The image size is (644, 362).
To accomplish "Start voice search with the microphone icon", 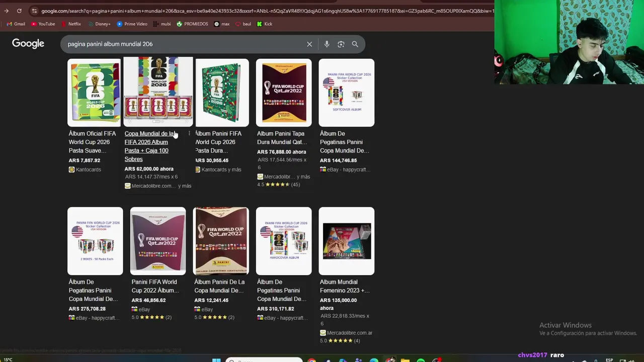I will click(x=327, y=44).
